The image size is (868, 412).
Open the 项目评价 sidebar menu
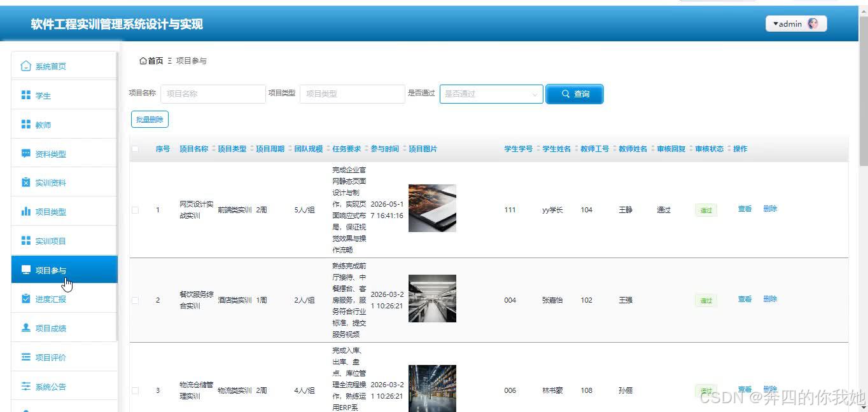pos(64,357)
